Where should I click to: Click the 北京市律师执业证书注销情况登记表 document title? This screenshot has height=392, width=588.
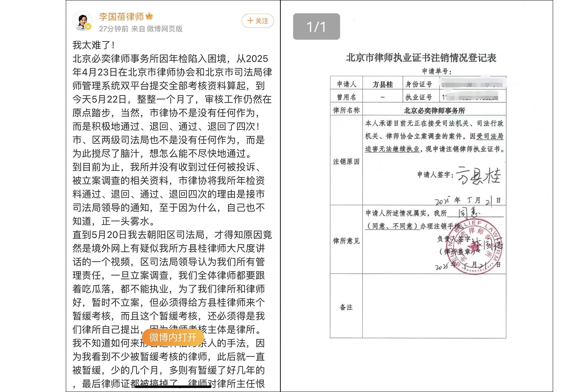(x=421, y=58)
